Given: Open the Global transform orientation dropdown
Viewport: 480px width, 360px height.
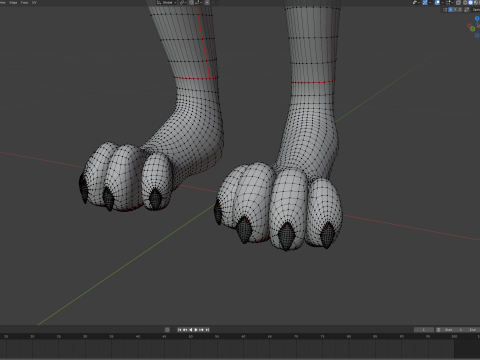Looking at the screenshot, I should click(167, 2).
